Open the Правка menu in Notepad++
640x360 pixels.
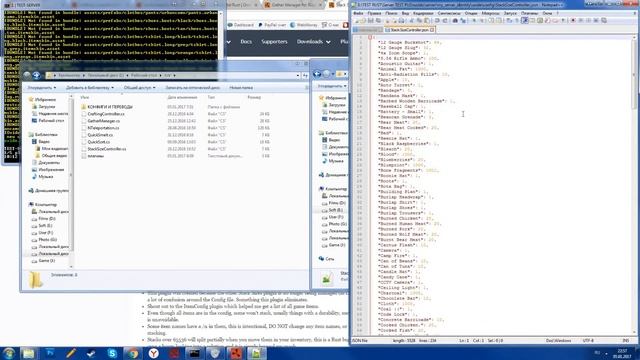tap(374, 13)
